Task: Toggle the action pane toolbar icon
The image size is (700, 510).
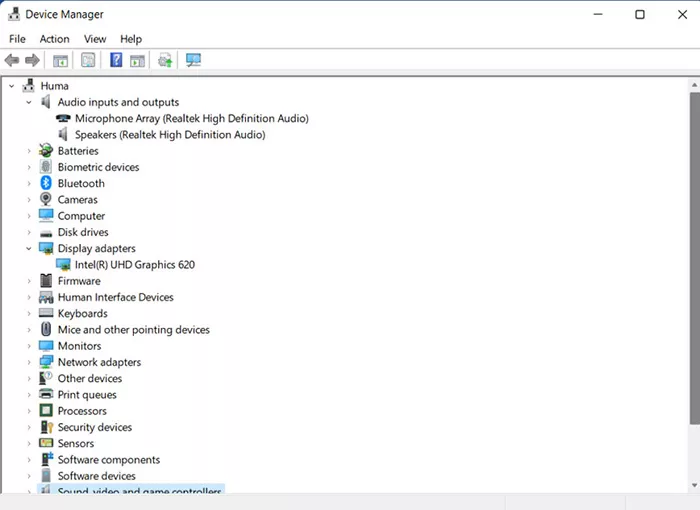Action: coord(138,60)
